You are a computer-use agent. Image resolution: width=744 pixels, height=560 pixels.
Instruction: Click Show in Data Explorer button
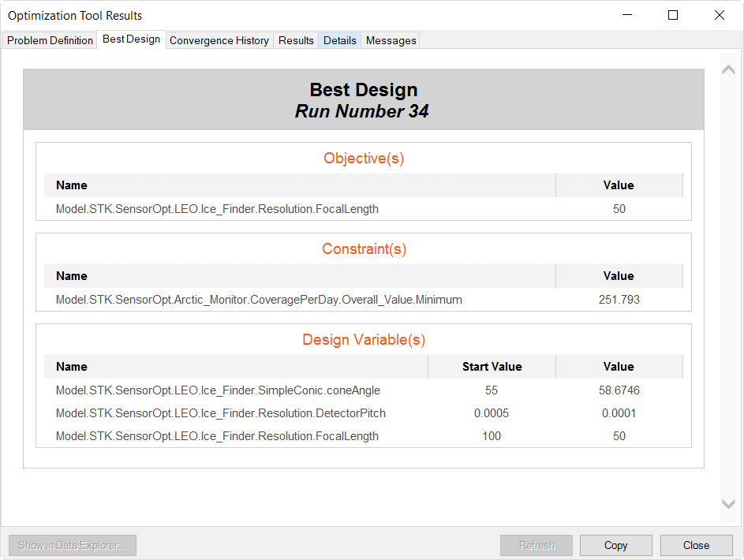tap(73, 545)
